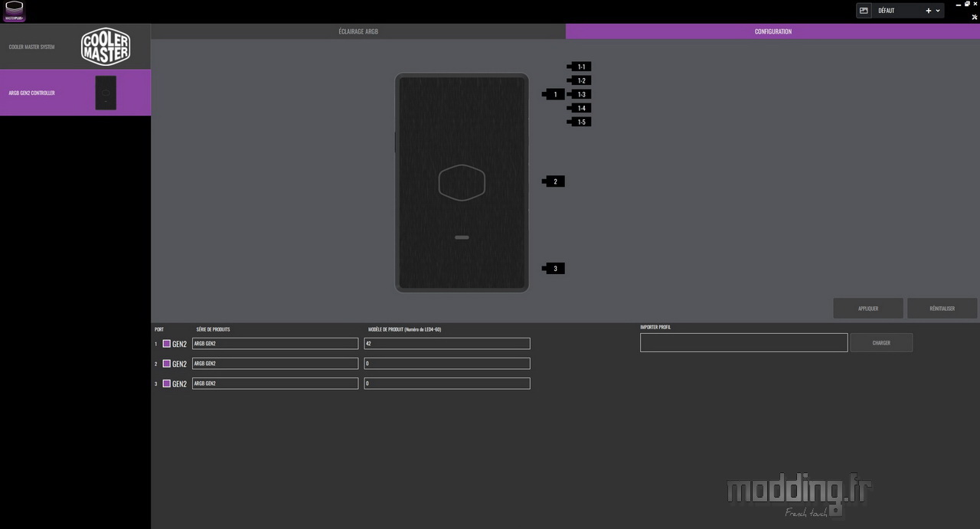Open port 1 product series ARGB GEN2 field
This screenshot has height=529, width=980.
[x=275, y=344]
